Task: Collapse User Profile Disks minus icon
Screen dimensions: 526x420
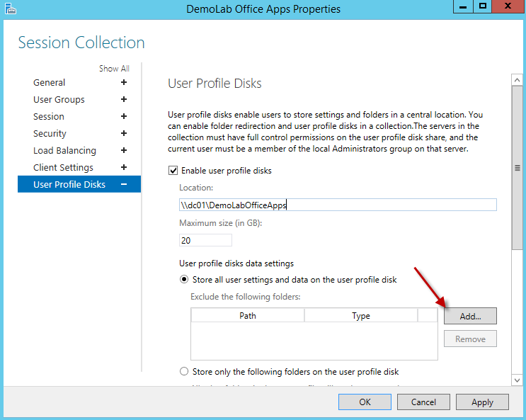Action: (124, 185)
